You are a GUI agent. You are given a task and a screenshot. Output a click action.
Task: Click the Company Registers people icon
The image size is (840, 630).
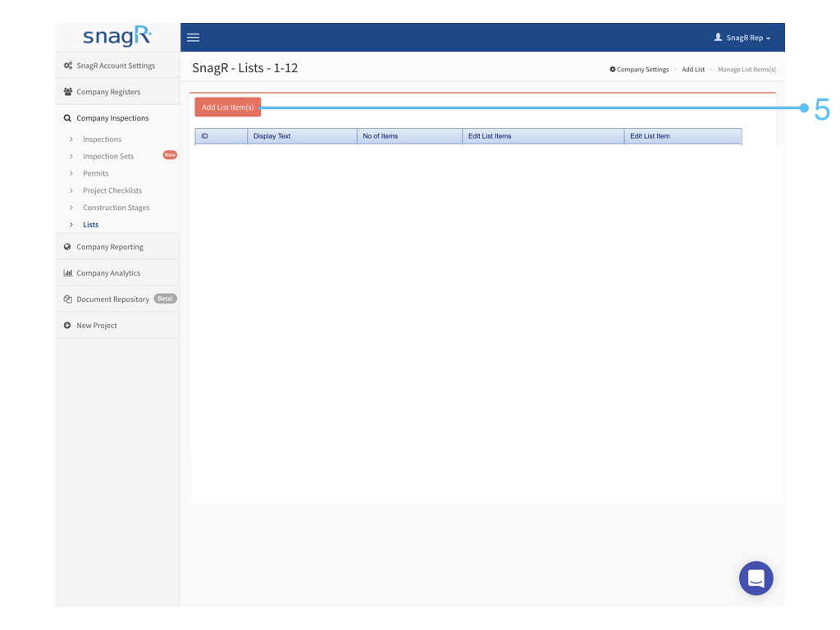(68, 92)
